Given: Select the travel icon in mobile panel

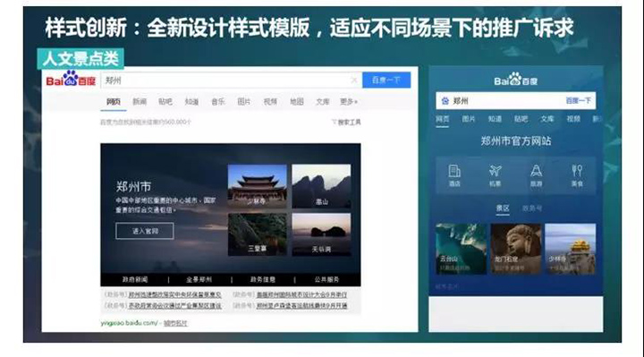Looking at the screenshot, I should pos(536,175).
